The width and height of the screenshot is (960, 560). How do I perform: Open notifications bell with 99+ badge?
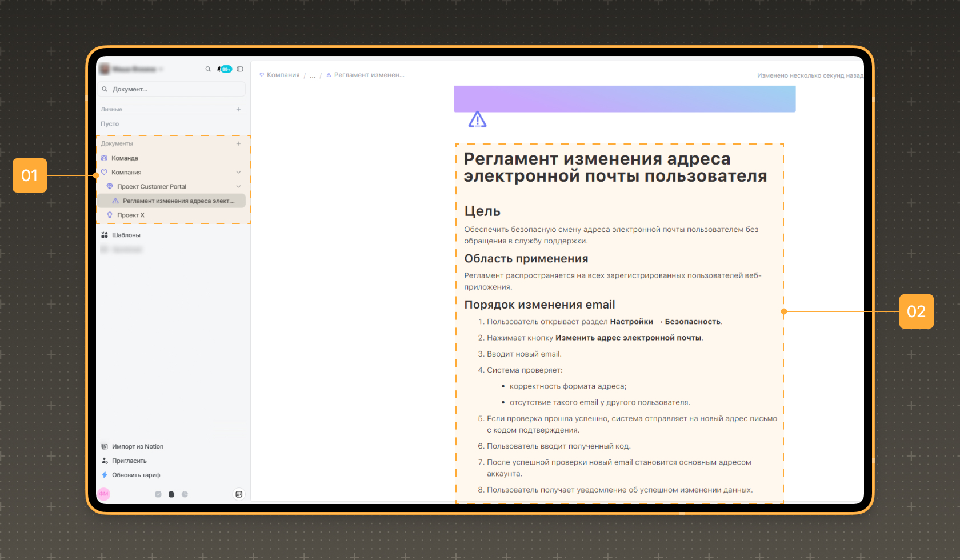[225, 69]
